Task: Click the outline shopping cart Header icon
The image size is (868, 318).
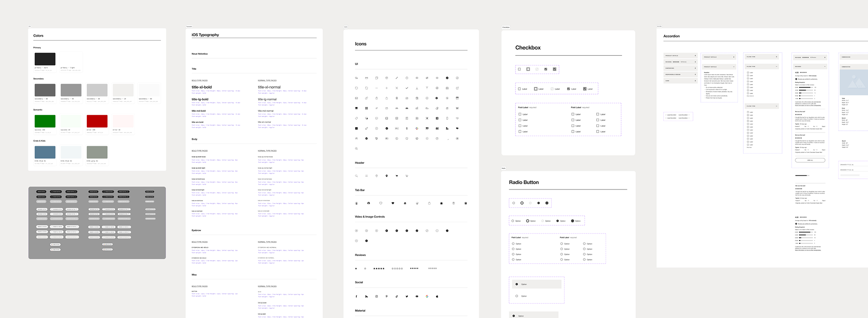Action: (x=407, y=176)
